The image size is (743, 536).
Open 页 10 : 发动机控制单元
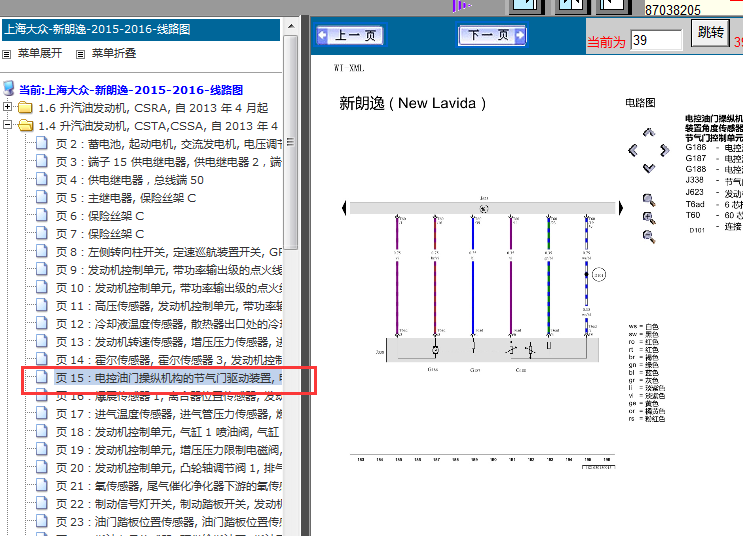click(x=169, y=288)
